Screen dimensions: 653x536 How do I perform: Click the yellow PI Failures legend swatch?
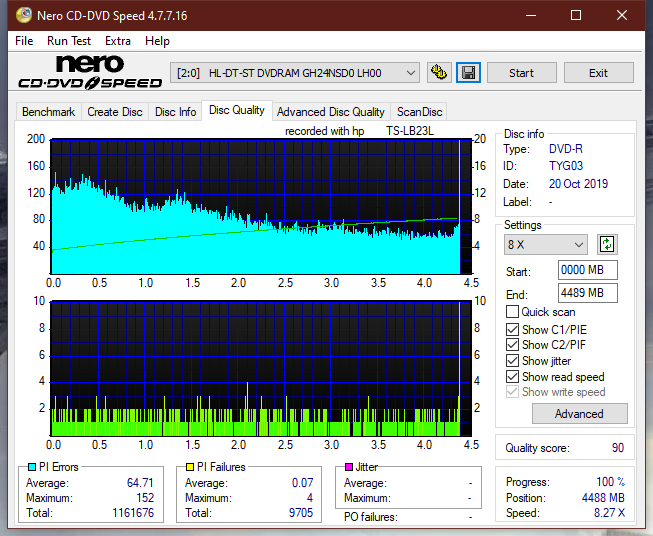pos(190,467)
